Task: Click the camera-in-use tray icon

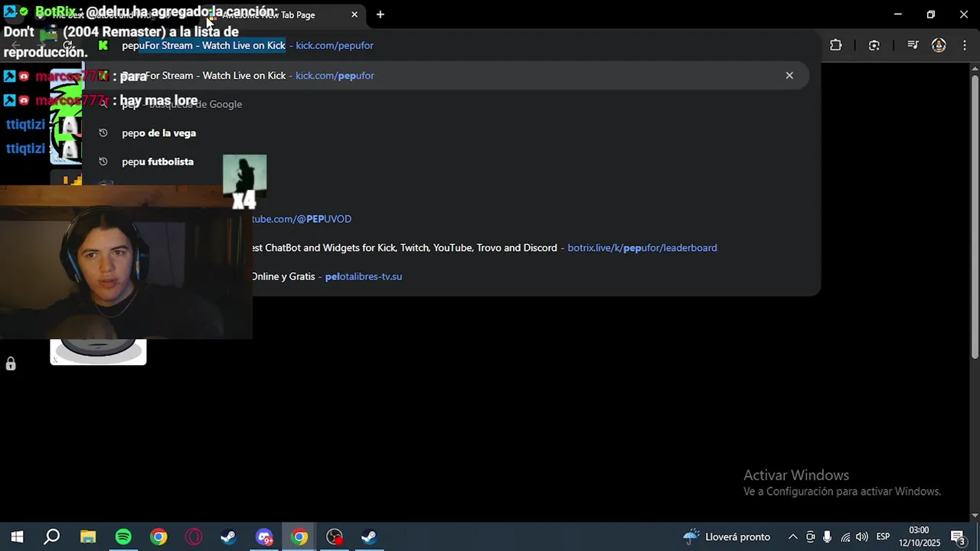Action: point(810,537)
